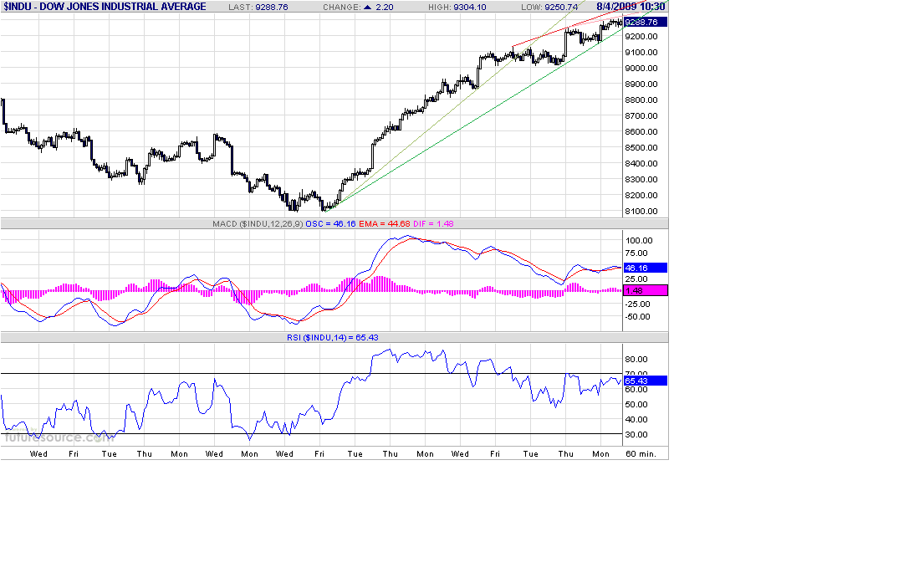Click the 60.00 RSI axis label

click(636, 389)
